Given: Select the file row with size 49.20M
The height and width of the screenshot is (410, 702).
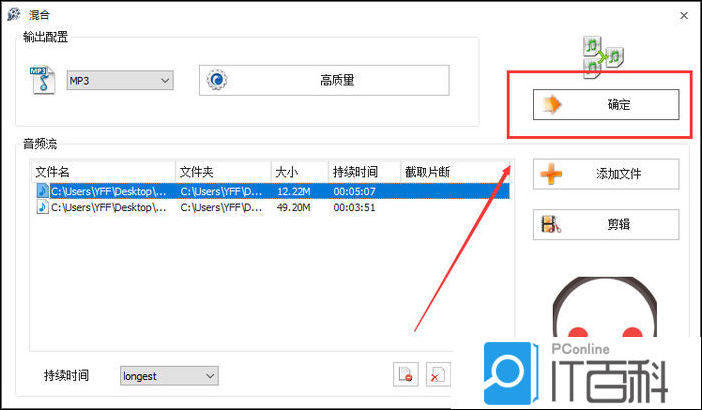Looking at the screenshot, I should [x=272, y=207].
